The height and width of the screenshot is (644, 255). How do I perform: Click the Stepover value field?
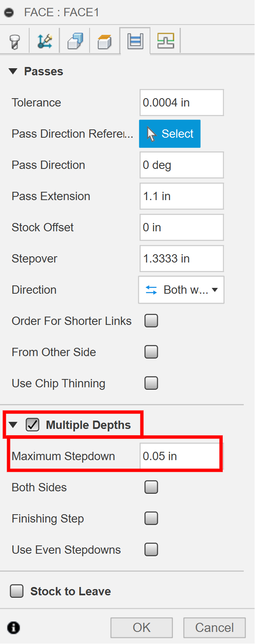click(x=181, y=259)
